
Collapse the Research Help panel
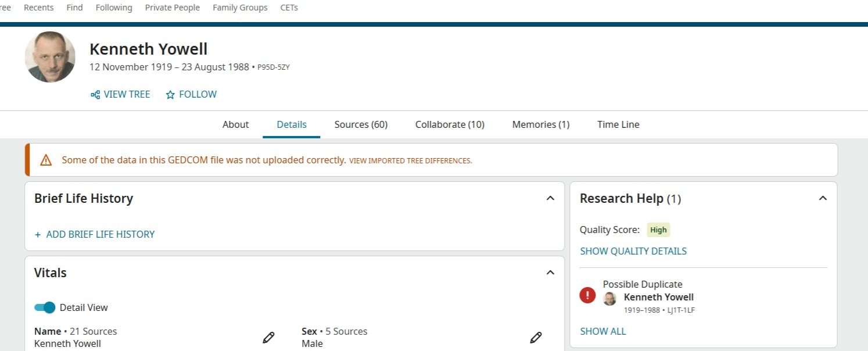823,198
